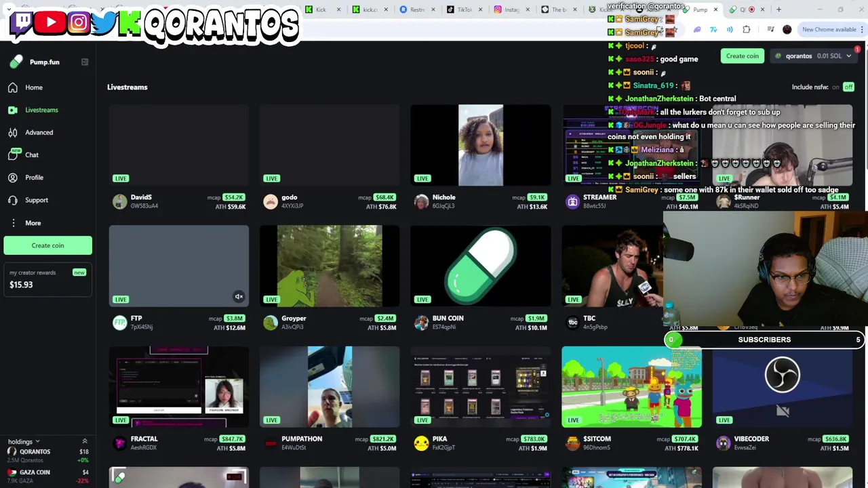Image resolution: width=868 pixels, height=488 pixels.
Task: Open Profile page link
Action: coord(34,178)
